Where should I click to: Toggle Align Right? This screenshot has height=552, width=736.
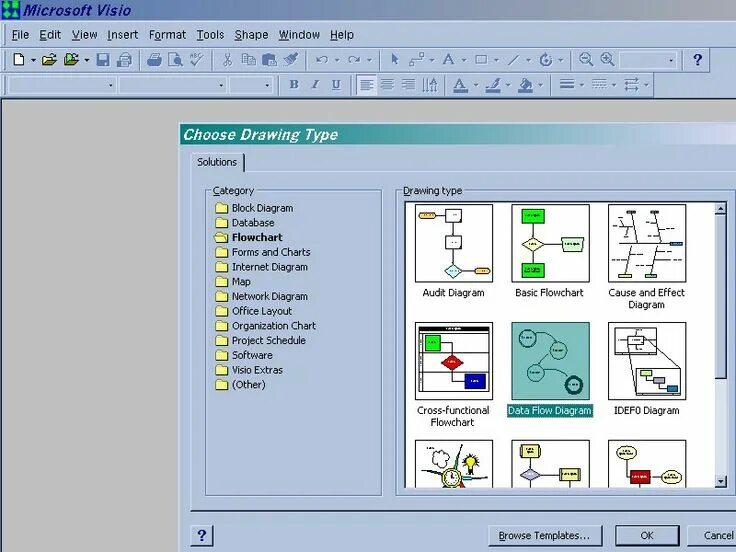click(x=408, y=85)
